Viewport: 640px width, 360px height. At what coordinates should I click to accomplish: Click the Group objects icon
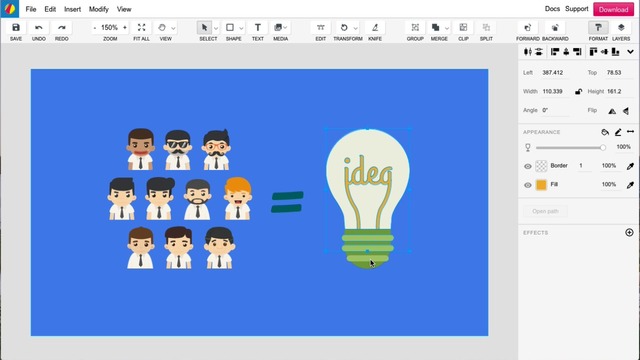pyautogui.click(x=415, y=28)
